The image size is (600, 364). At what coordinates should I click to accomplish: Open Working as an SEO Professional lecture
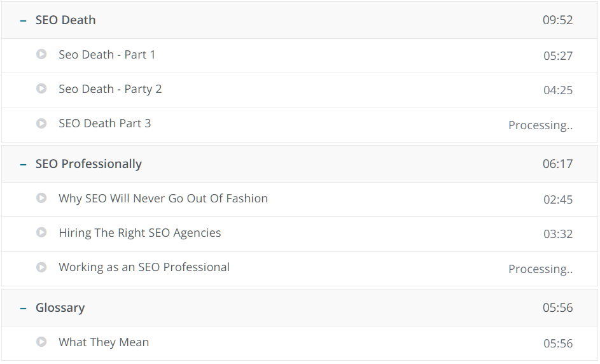point(144,267)
